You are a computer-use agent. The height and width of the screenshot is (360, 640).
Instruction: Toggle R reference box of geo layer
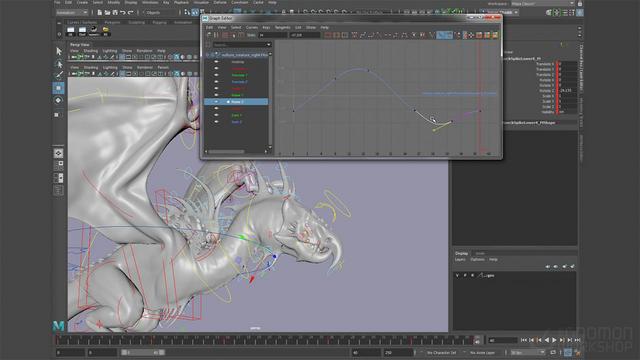click(473, 276)
